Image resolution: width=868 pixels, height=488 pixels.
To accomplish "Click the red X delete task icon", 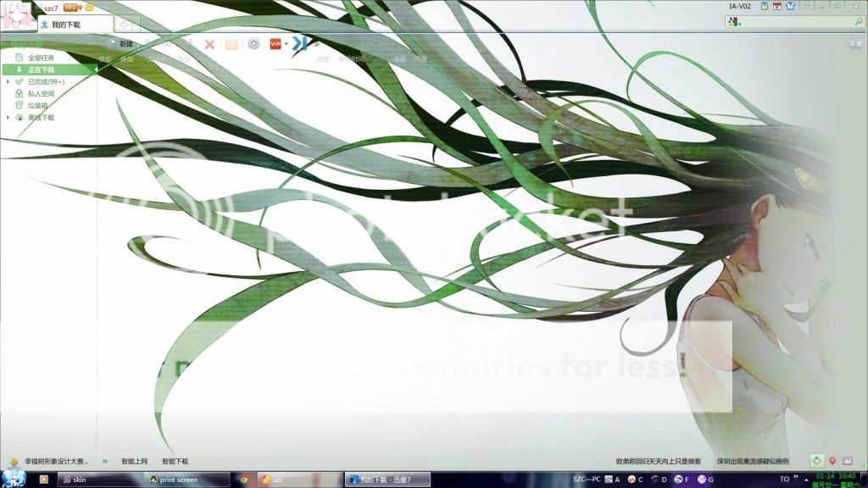I will pyautogui.click(x=209, y=44).
